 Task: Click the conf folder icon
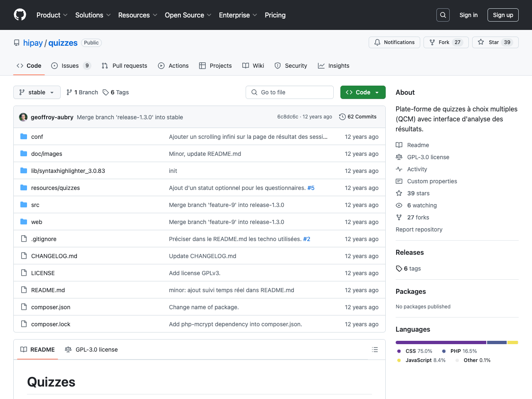[x=24, y=136]
